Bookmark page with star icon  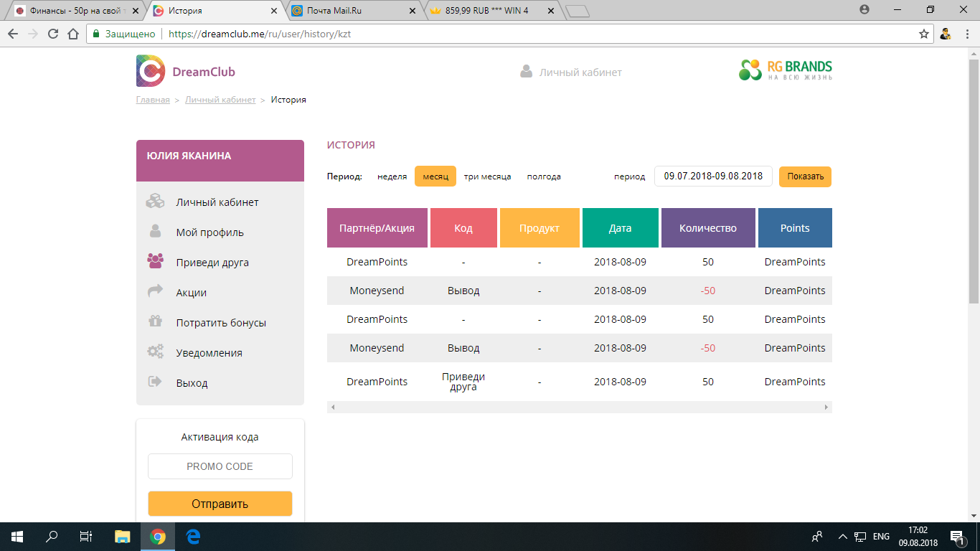click(x=924, y=34)
